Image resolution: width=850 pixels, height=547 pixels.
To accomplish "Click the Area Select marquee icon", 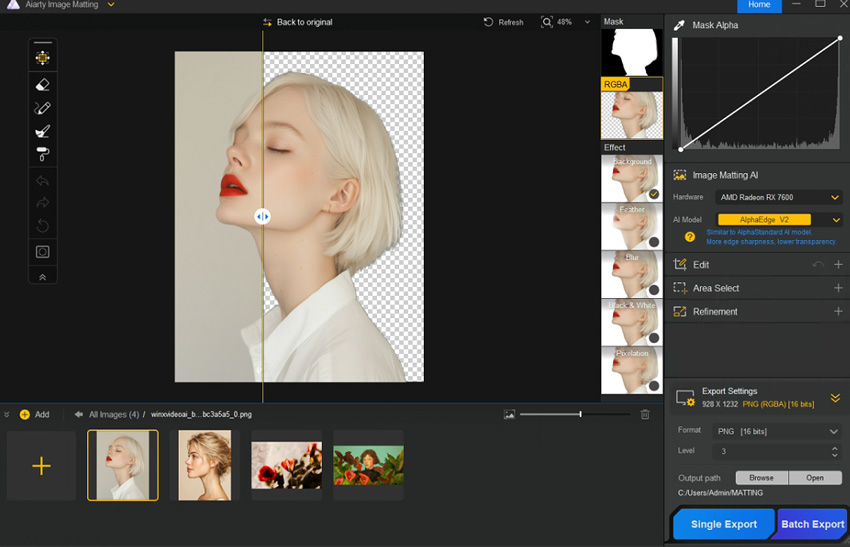I will tap(680, 288).
